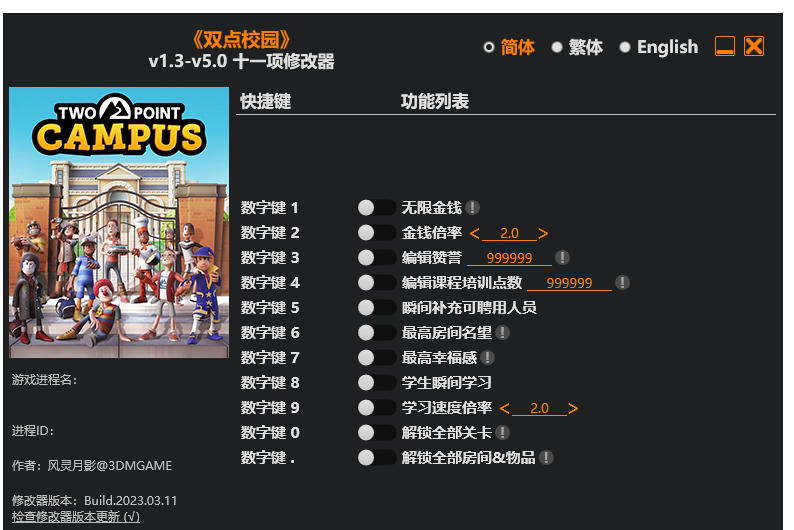Click the 数字键 3 hotkey label
This screenshot has height=530, width=794.
(x=270, y=258)
